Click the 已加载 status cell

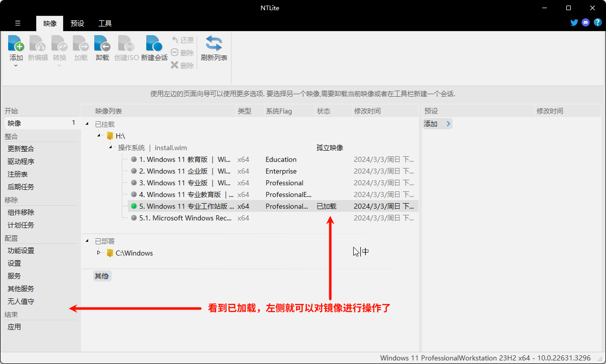[x=327, y=206]
